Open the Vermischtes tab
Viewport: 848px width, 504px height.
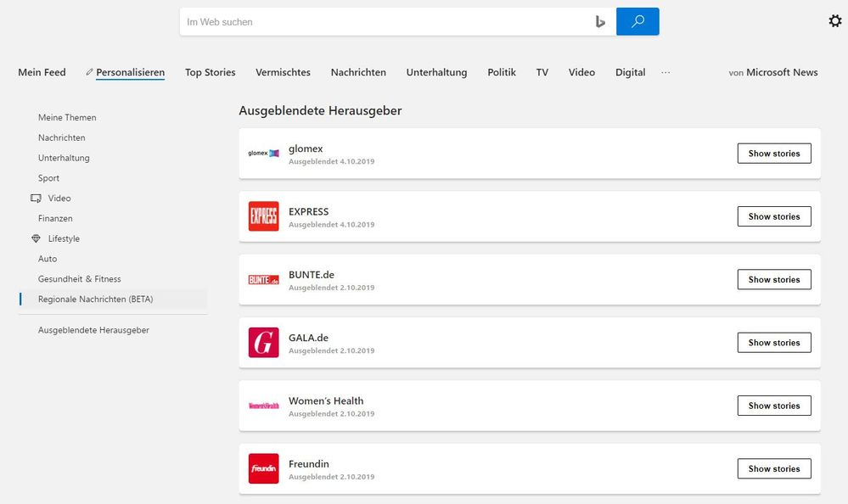tap(283, 72)
